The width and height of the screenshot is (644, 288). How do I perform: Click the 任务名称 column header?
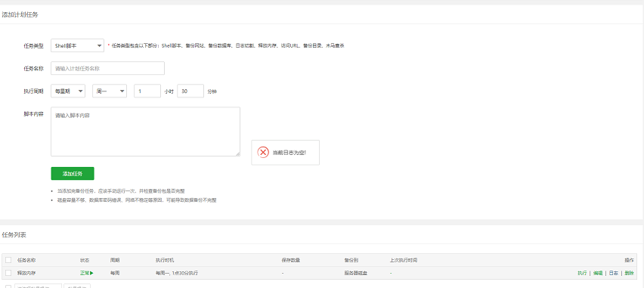point(26,260)
